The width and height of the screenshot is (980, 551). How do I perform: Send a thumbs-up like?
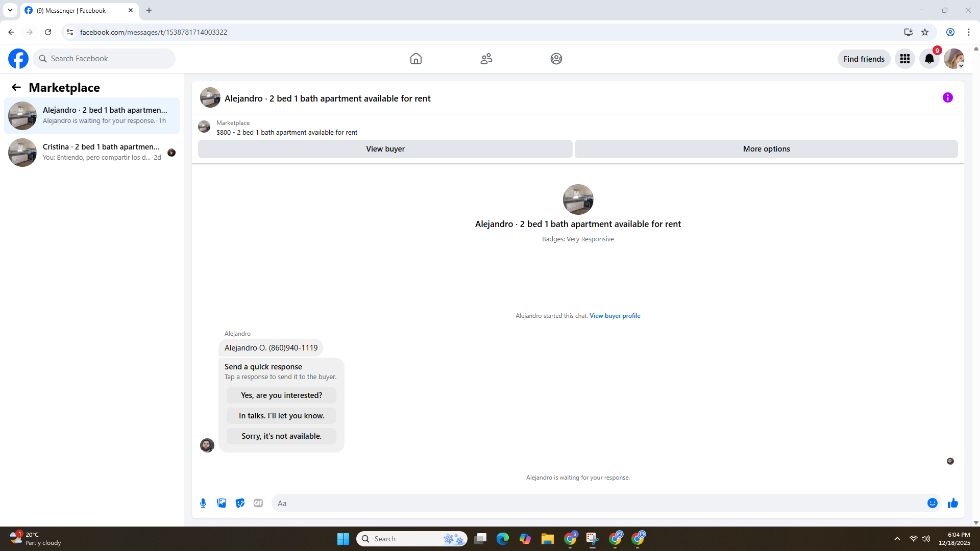(953, 503)
